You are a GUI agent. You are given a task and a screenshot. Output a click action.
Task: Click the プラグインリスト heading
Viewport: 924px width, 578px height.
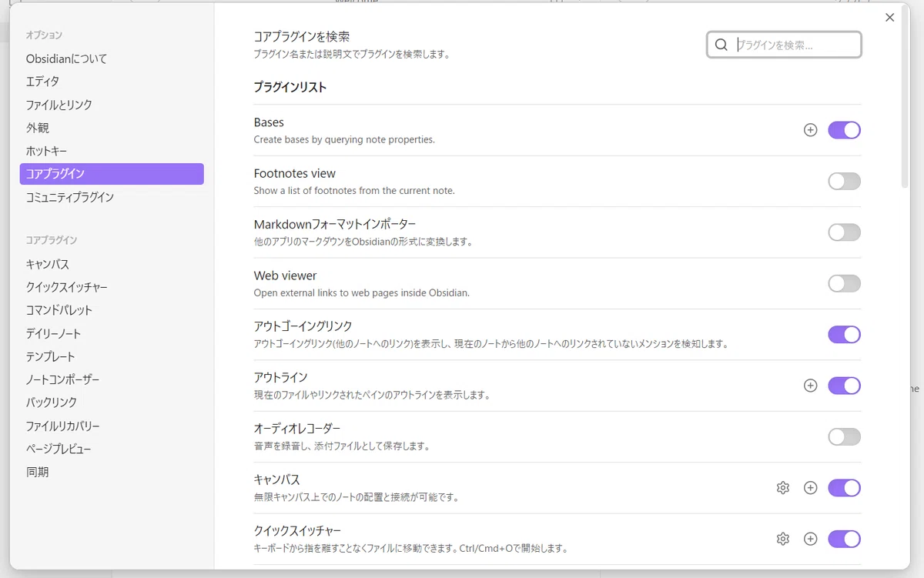[x=290, y=87]
